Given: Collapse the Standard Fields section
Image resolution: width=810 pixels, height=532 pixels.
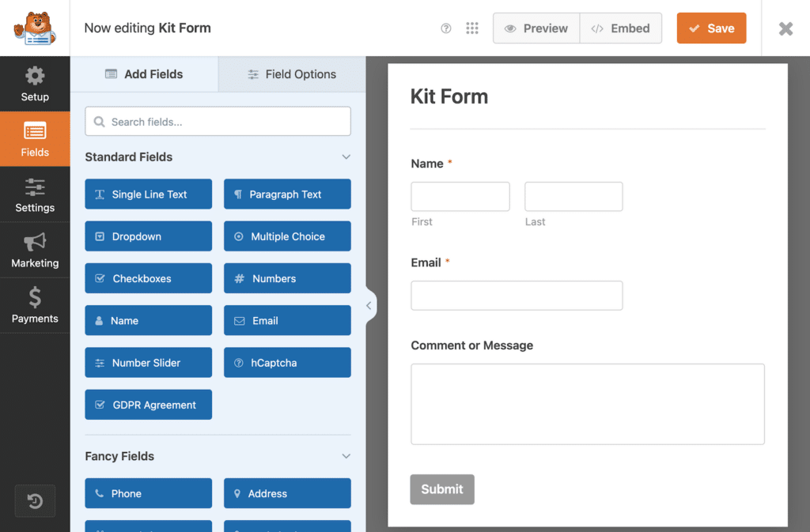Looking at the screenshot, I should 346,157.
